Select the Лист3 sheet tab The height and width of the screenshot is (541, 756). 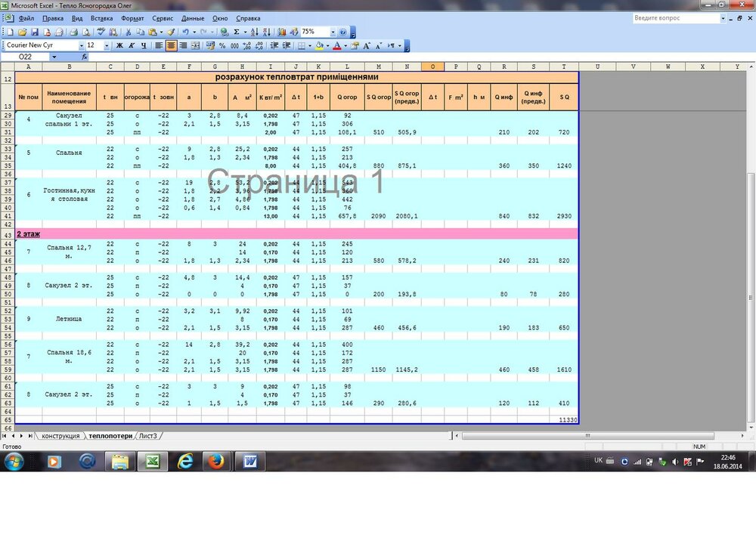point(147,436)
